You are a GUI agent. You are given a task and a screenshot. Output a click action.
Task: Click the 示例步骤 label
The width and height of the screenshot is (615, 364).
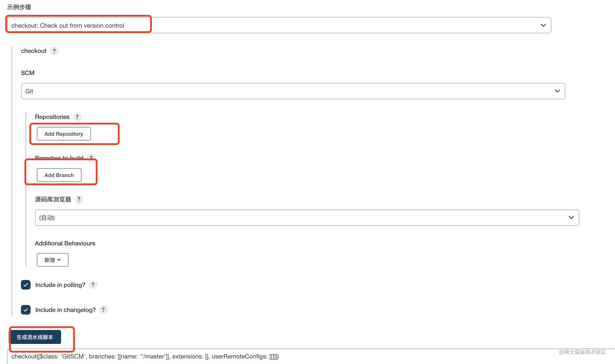point(19,7)
